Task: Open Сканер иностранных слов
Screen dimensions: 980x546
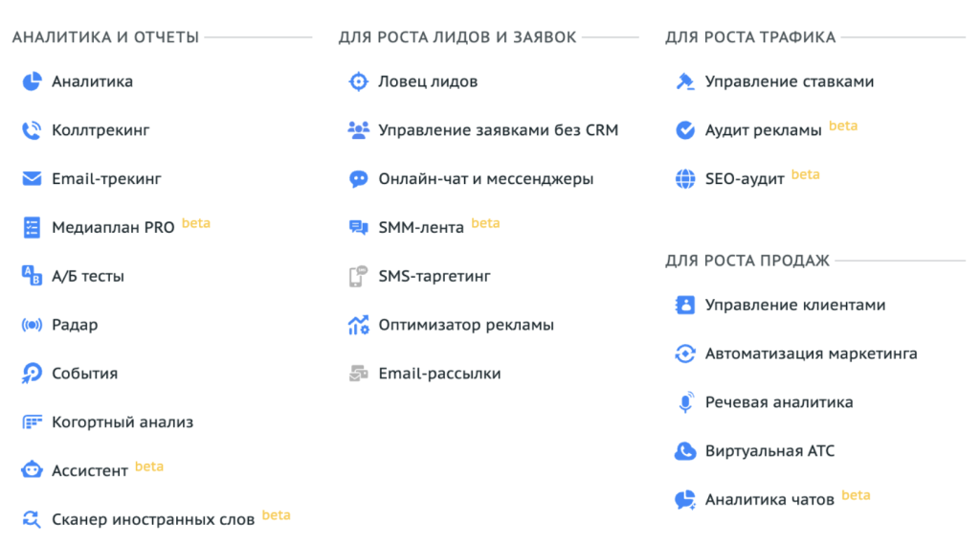Action: click(x=153, y=519)
